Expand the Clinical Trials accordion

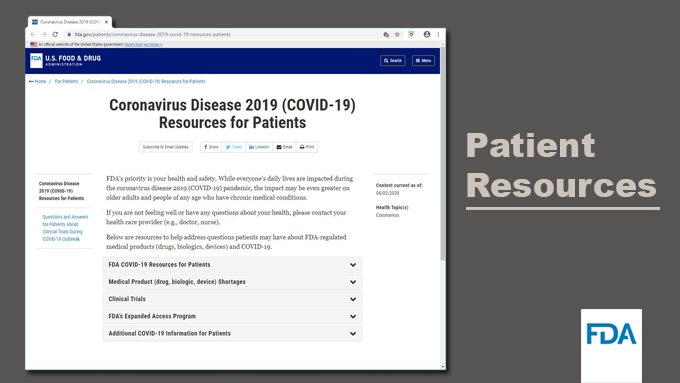click(232, 299)
